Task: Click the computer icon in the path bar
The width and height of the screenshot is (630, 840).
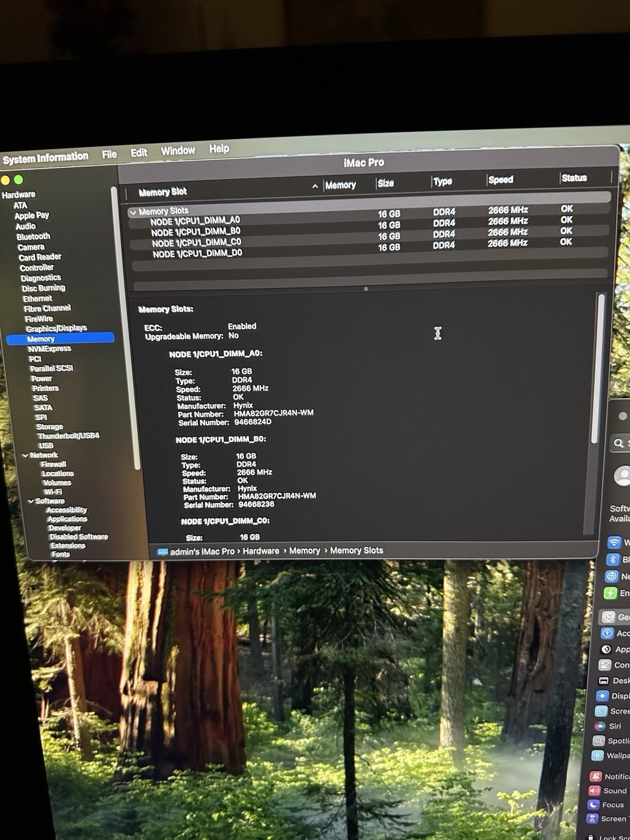Action: (x=163, y=552)
